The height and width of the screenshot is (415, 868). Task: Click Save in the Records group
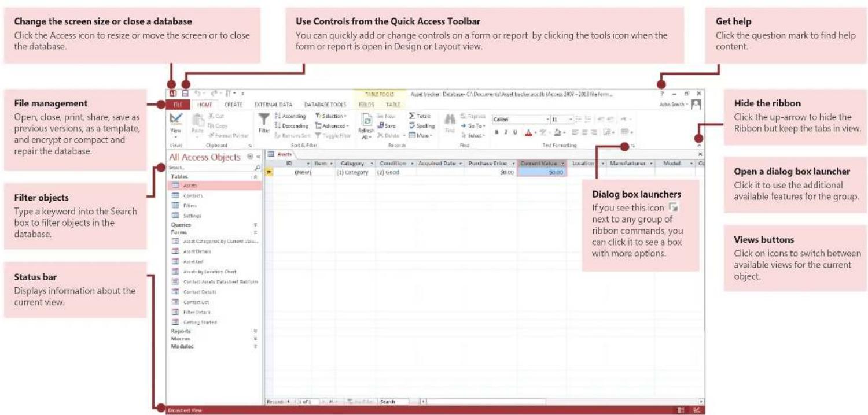(x=386, y=125)
